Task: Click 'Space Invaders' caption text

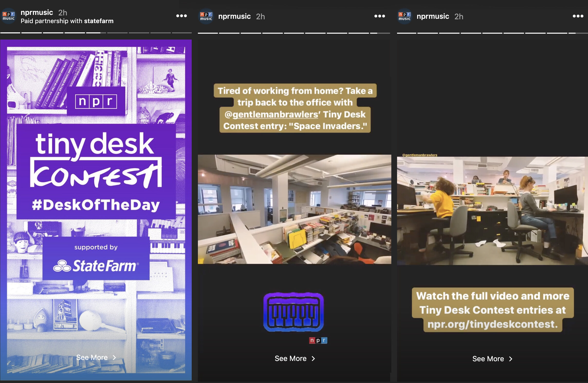Action: coord(328,126)
